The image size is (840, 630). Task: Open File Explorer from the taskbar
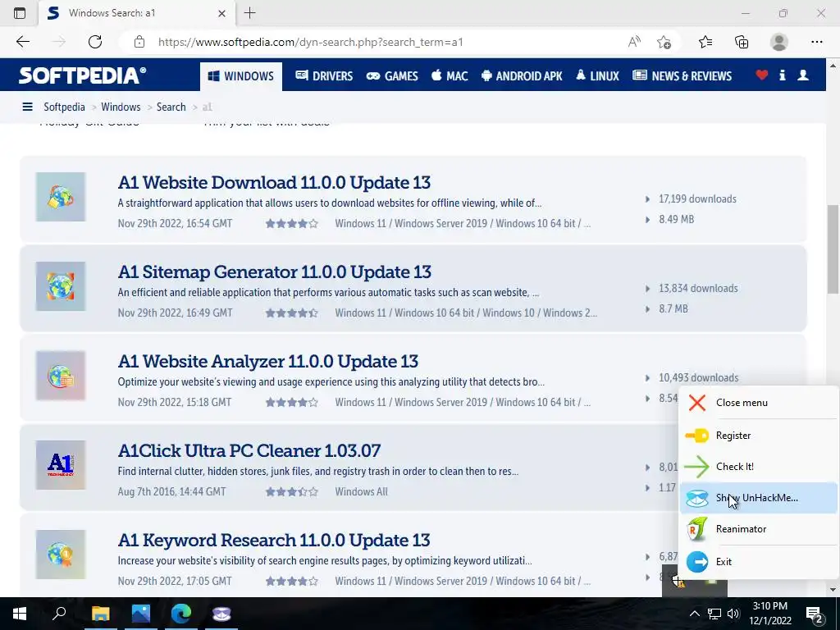tap(101, 614)
